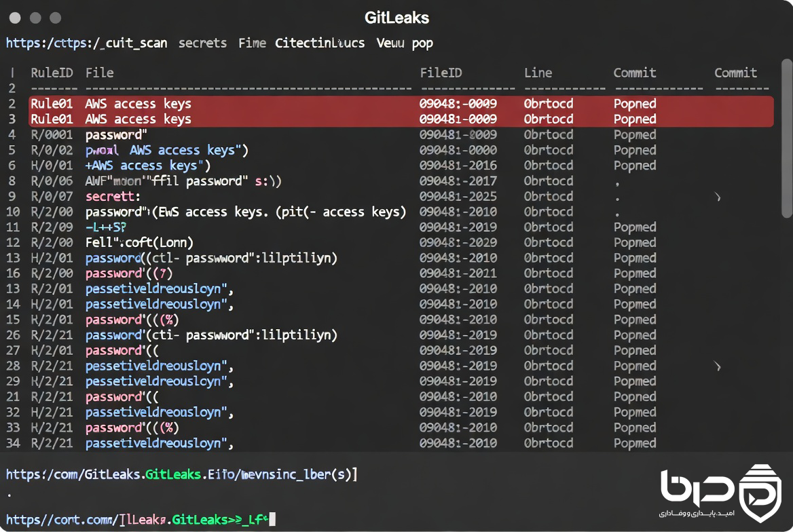Click the vertical scrollbar thumb
This screenshot has width=793, height=532.
(786, 139)
